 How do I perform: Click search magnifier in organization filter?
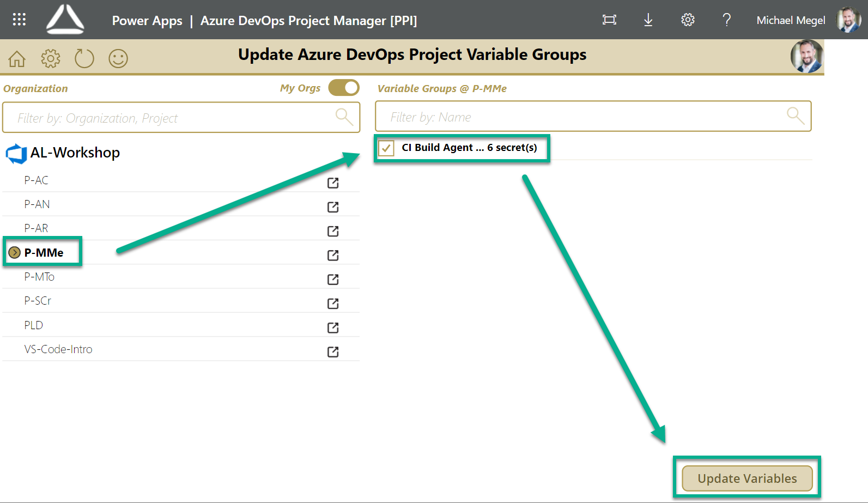pos(344,117)
